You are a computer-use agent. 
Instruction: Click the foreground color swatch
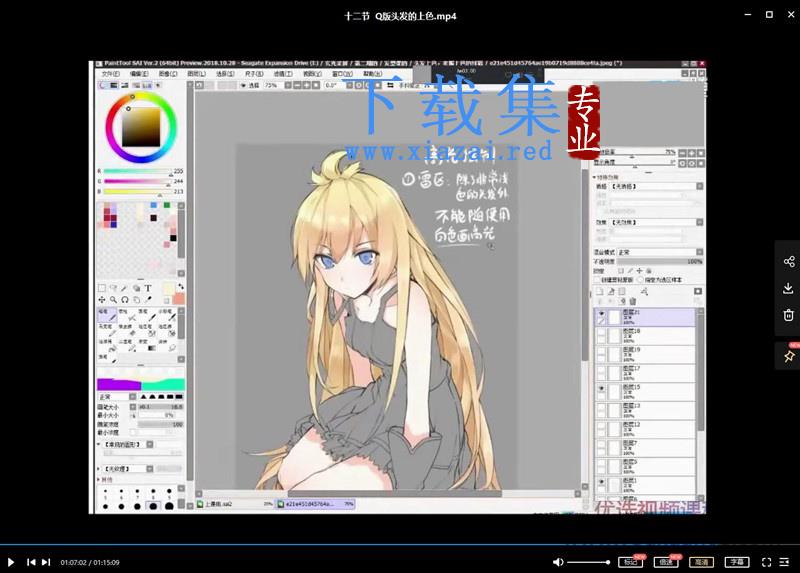(169, 288)
